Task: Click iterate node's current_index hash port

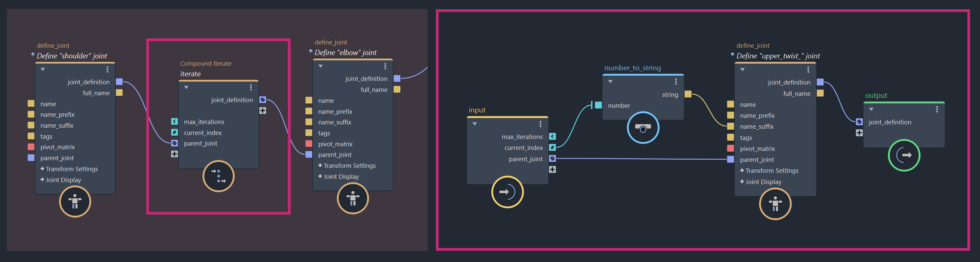Action: pyautogui.click(x=174, y=132)
